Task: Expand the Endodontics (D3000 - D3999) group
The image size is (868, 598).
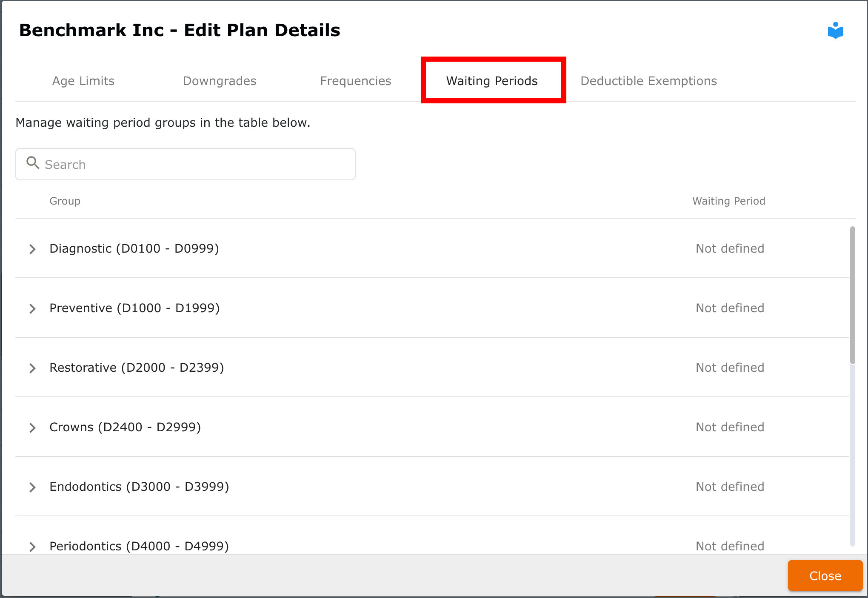Action: pyautogui.click(x=32, y=487)
